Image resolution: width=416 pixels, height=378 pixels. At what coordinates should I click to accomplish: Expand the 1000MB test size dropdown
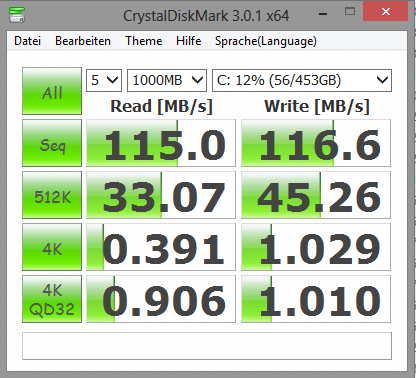click(x=167, y=80)
